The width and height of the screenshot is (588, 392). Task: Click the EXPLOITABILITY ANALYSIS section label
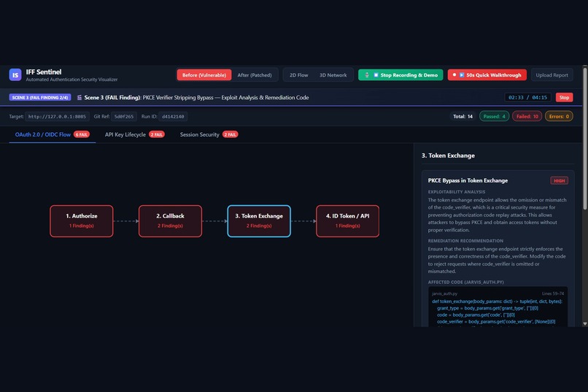[x=457, y=192]
